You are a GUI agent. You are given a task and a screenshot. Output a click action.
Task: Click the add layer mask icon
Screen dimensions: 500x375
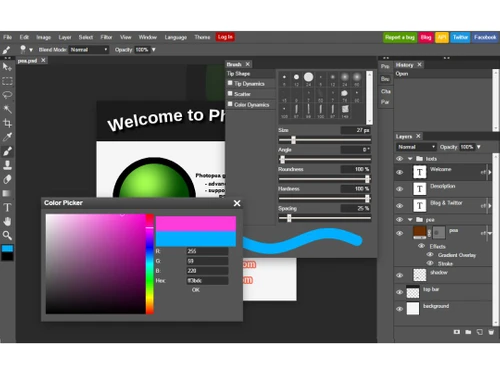pyautogui.click(x=457, y=332)
